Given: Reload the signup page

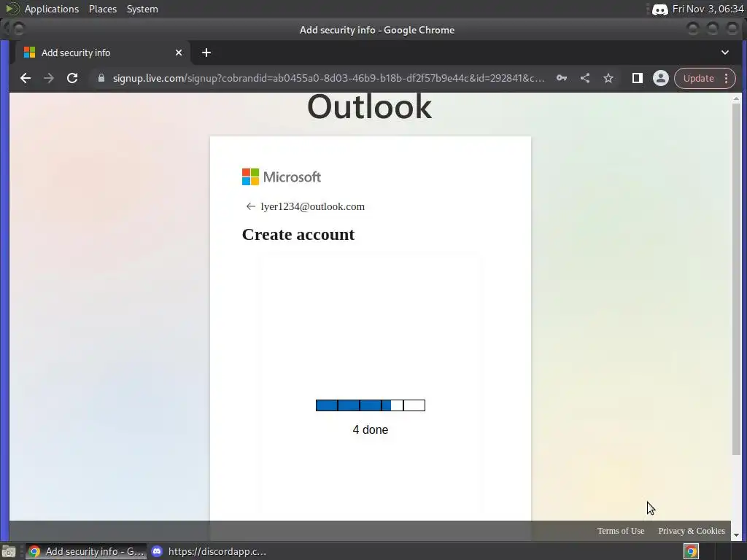Looking at the screenshot, I should point(72,78).
